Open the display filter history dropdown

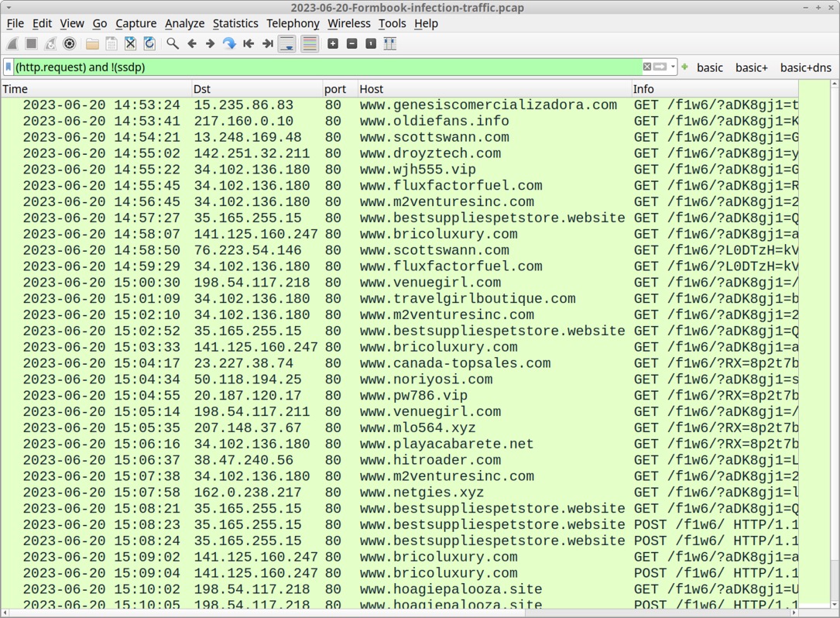673,67
